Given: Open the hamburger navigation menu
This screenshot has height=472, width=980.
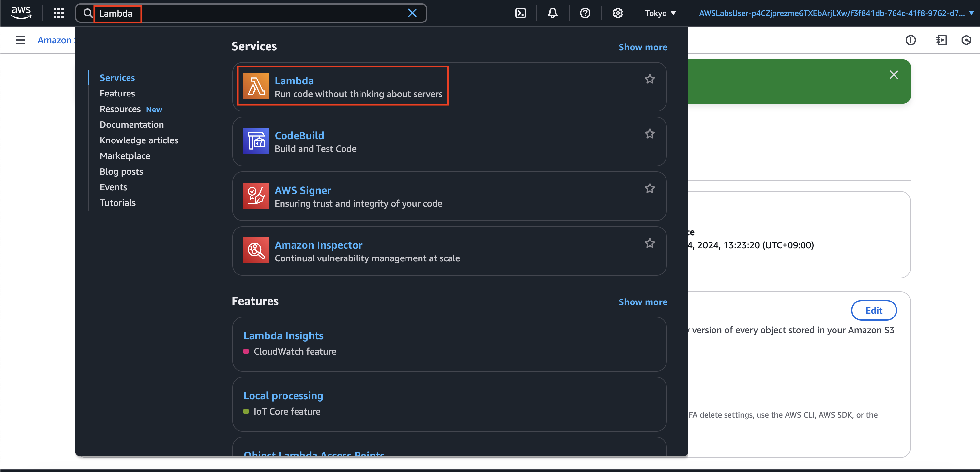Looking at the screenshot, I should pos(20,40).
